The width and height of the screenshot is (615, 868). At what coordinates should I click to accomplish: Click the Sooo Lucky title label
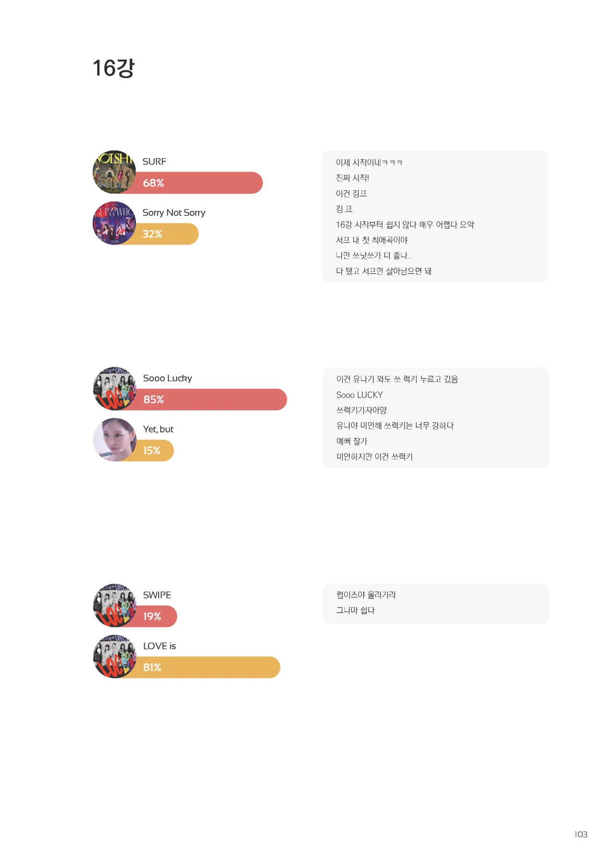(x=167, y=378)
